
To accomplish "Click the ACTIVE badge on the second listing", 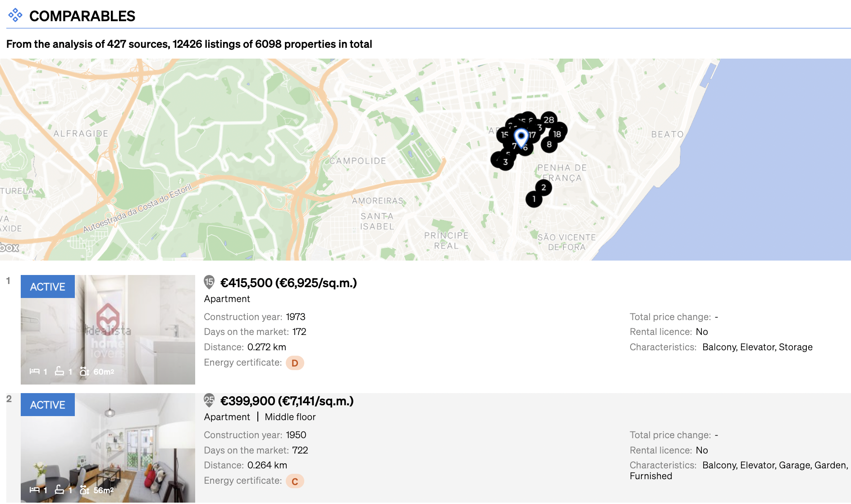I will pyautogui.click(x=47, y=405).
